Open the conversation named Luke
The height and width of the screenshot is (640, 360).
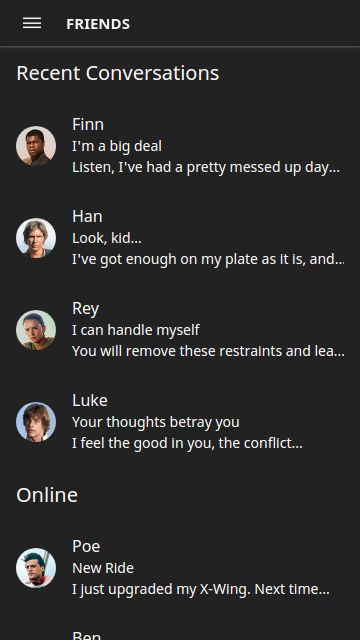180,422
